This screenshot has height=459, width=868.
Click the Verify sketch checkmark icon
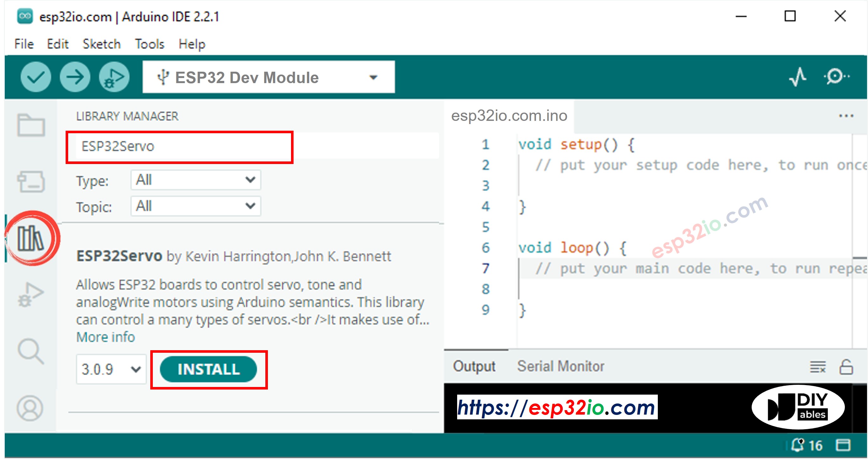[36, 77]
